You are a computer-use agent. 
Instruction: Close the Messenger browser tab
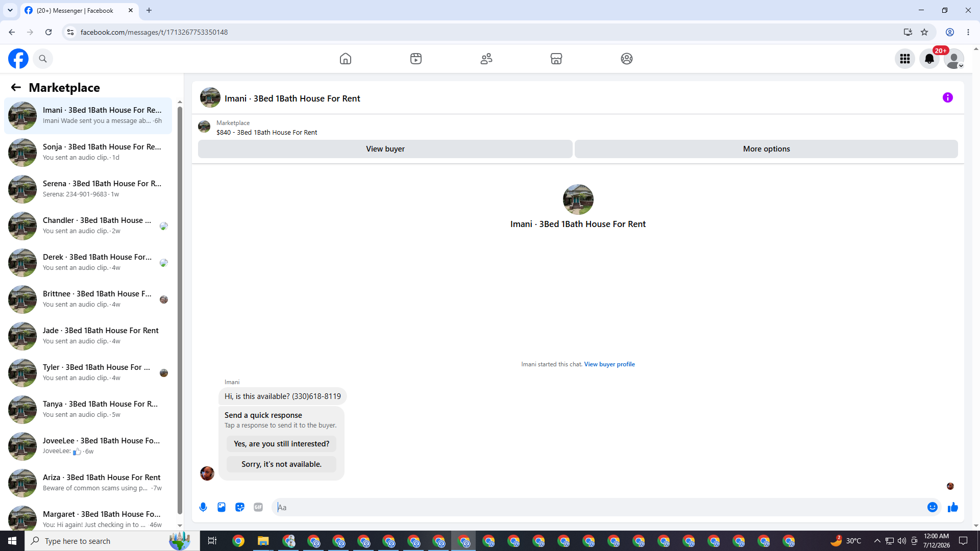[x=131, y=10]
